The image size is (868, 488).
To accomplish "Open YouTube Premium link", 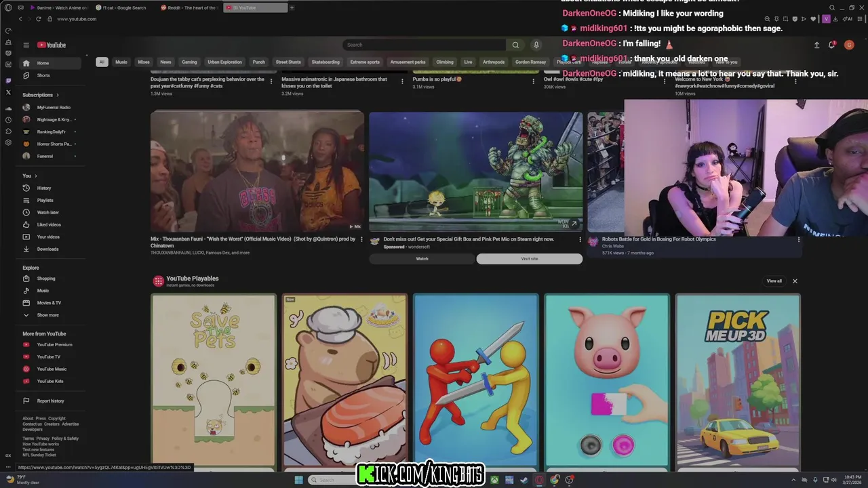I will pyautogui.click(x=50, y=344).
